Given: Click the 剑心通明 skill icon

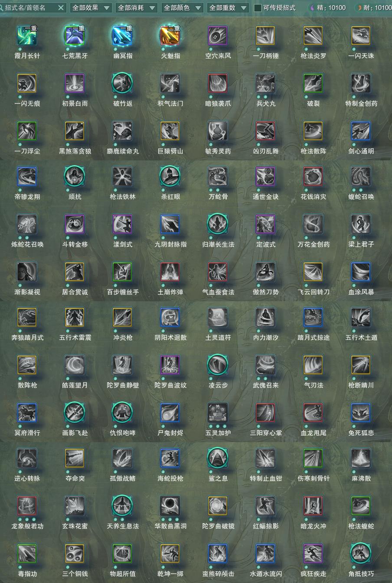Looking at the screenshot, I should click(x=361, y=131).
